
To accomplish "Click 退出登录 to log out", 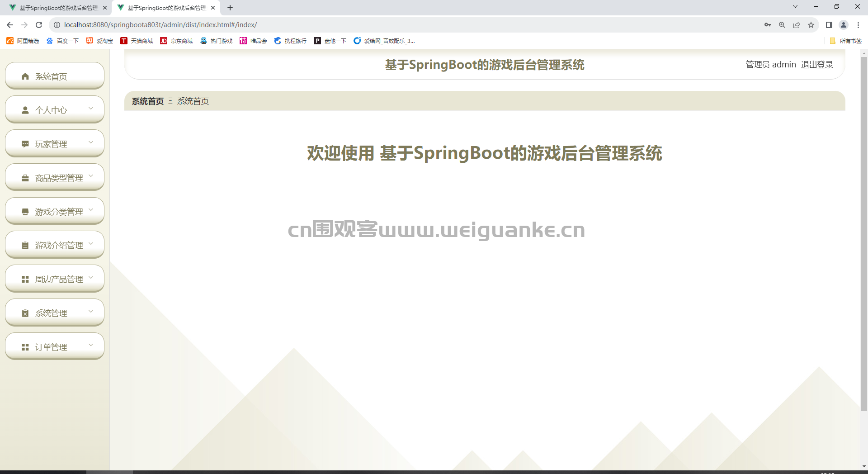I will (817, 65).
